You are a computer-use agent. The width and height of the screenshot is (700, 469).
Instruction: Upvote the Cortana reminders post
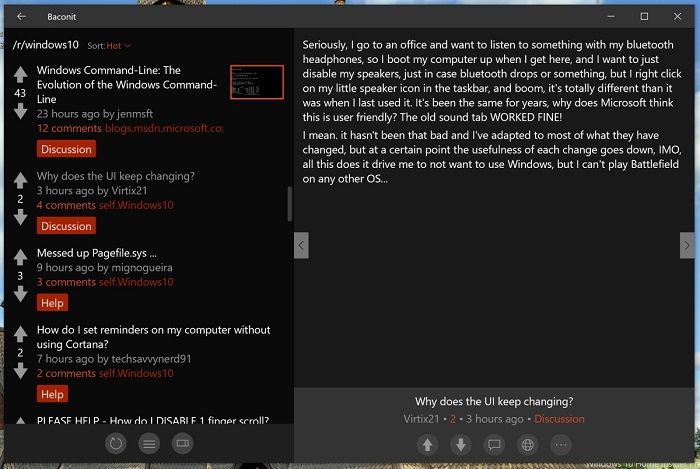(x=20, y=333)
